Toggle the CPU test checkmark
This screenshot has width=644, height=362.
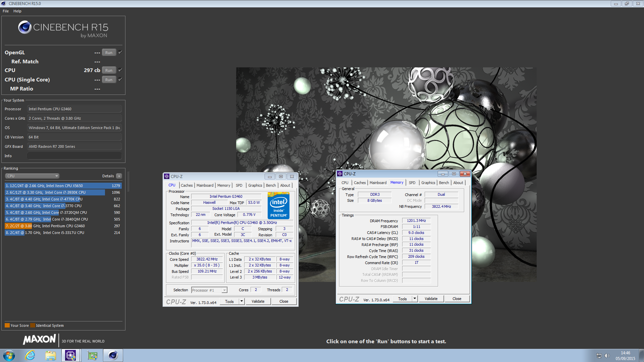coord(120,70)
